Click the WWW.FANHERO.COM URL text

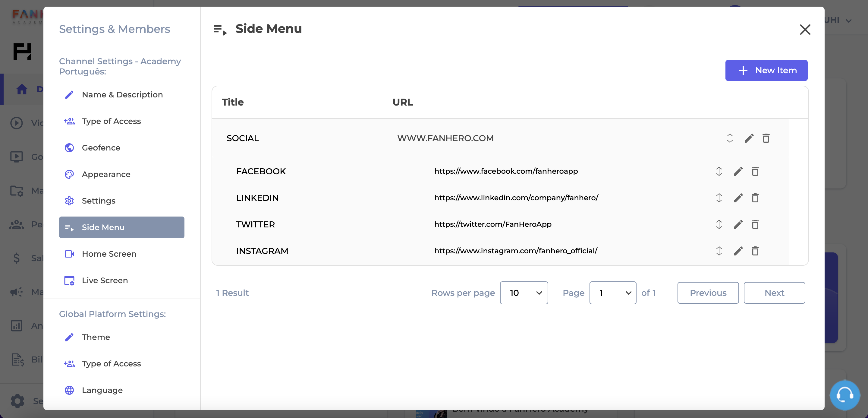point(445,138)
